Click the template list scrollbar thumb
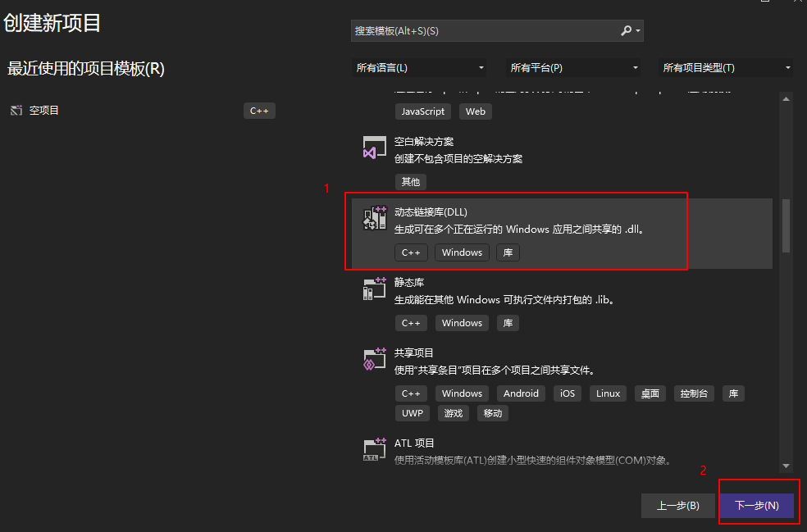 coord(786,225)
